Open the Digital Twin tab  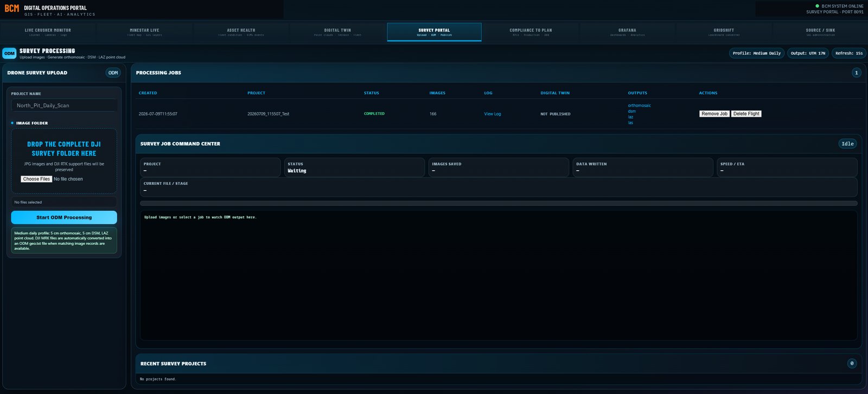point(337,32)
